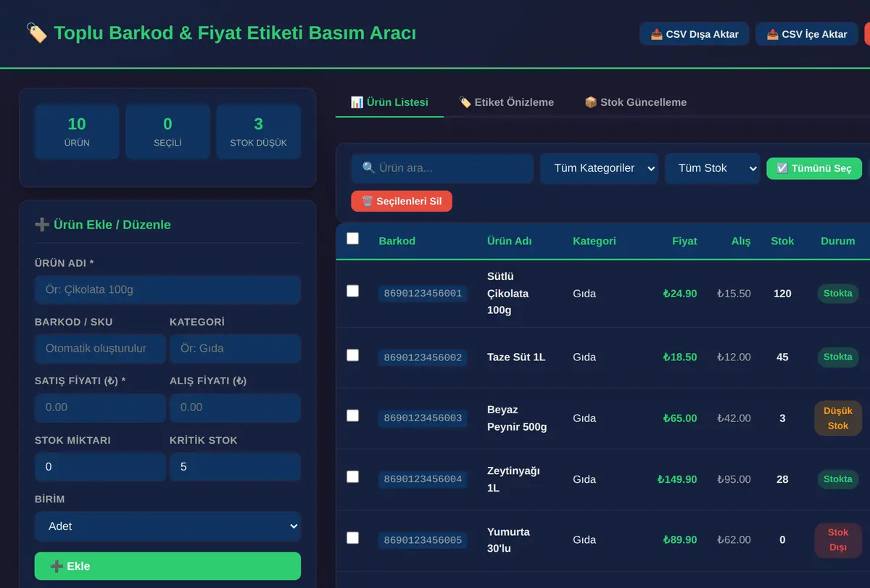Click the Stok Miktarı input field
The height and width of the screenshot is (588, 870).
coord(100,467)
